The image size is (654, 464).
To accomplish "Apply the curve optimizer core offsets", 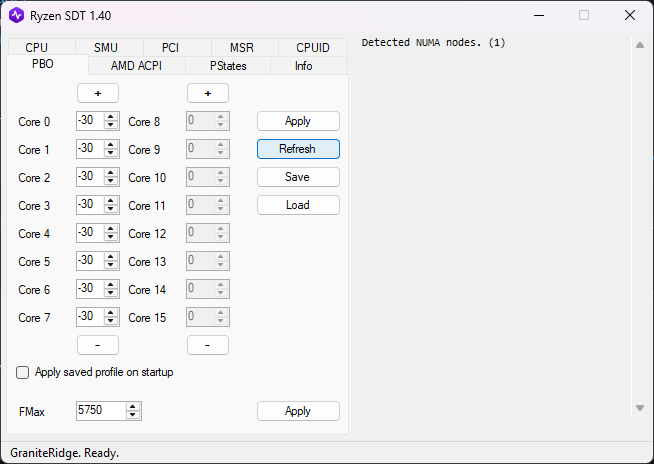I will [298, 121].
